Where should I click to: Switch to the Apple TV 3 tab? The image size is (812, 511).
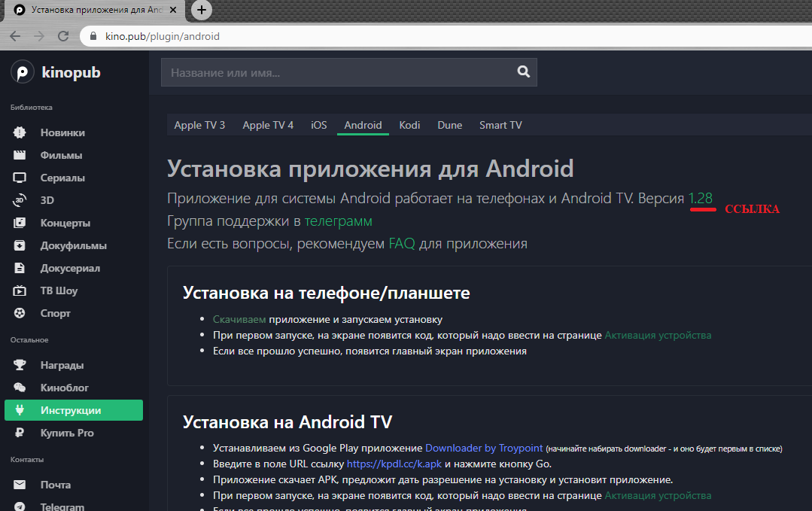coord(199,125)
